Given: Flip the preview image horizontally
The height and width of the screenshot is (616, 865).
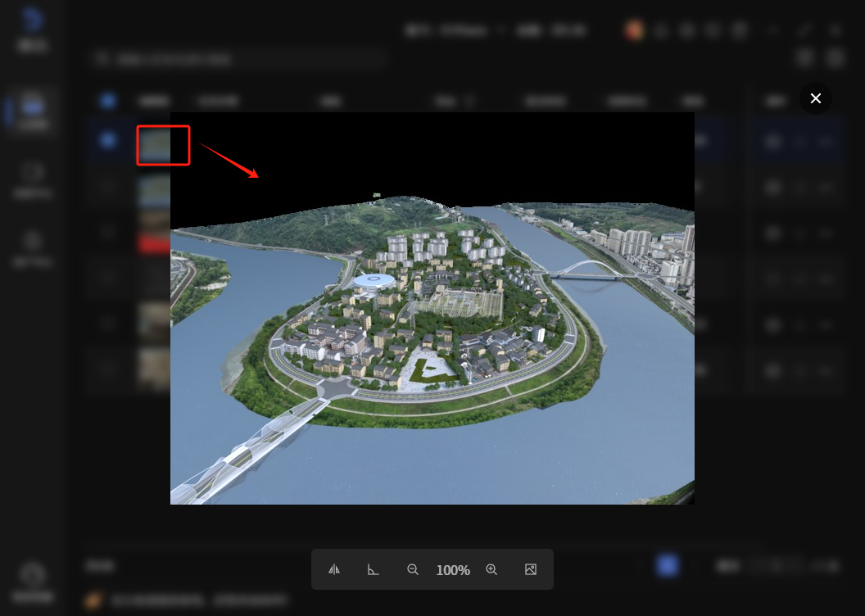Looking at the screenshot, I should [x=334, y=569].
